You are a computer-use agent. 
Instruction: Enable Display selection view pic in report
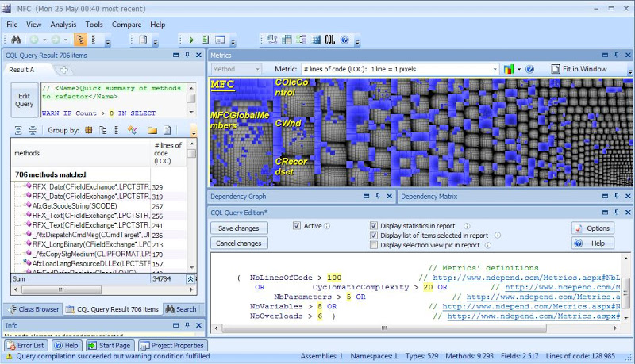click(x=374, y=245)
